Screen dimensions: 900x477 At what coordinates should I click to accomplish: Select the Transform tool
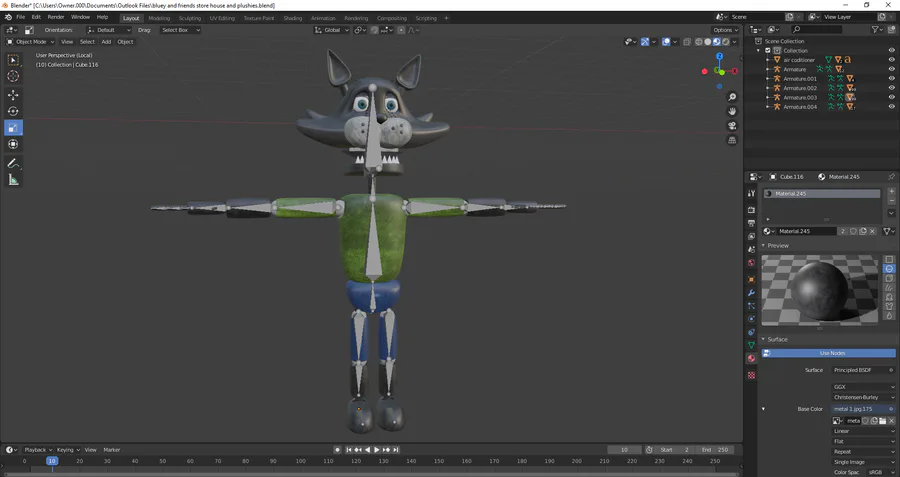click(x=13, y=144)
